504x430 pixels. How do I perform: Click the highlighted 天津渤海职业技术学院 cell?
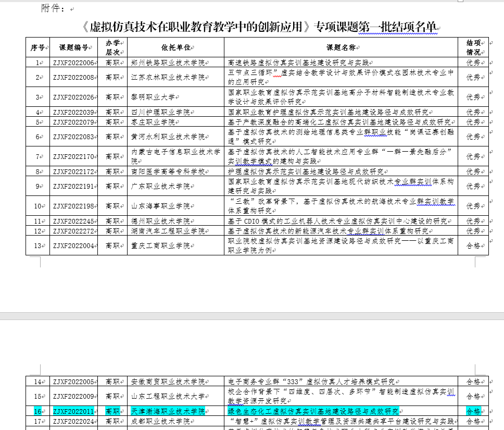pos(168,411)
